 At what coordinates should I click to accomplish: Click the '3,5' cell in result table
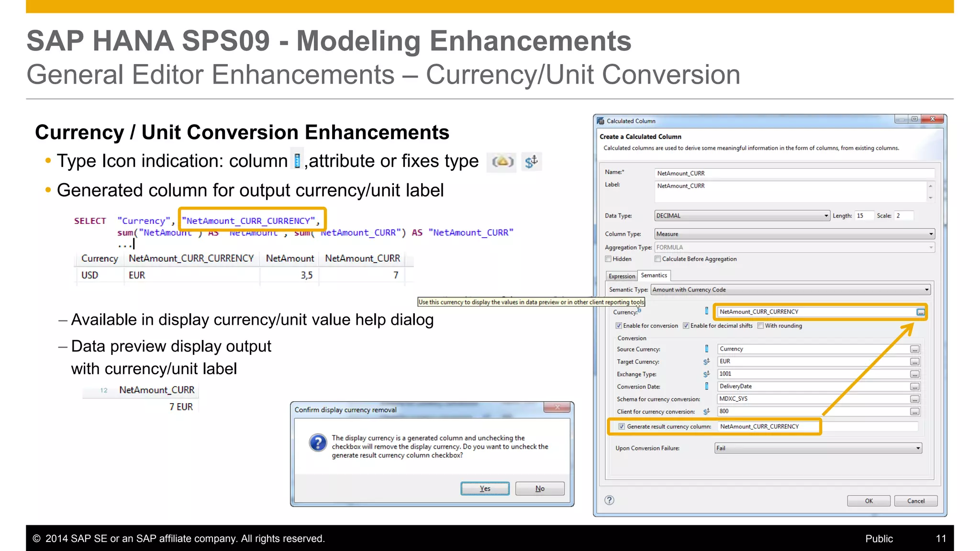point(306,275)
